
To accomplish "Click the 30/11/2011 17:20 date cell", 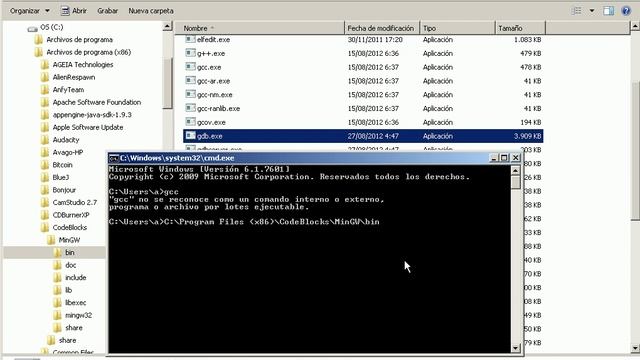I will coord(375,40).
